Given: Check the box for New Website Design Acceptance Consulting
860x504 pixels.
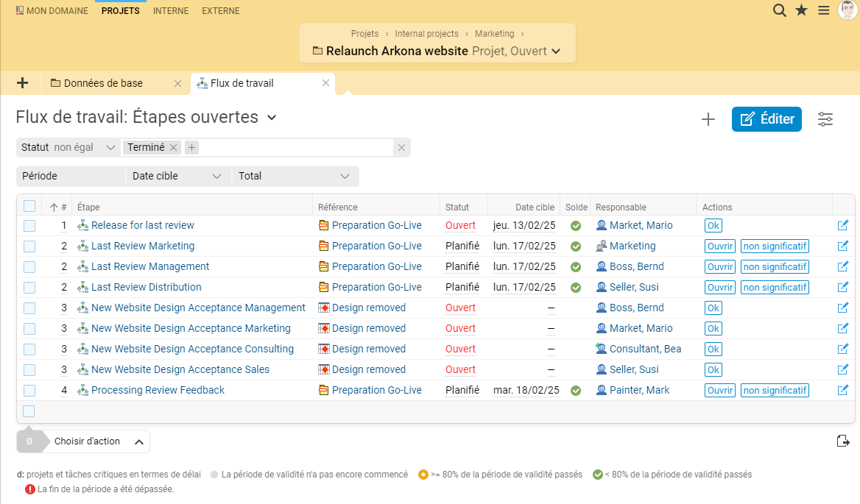Looking at the screenshot, I should tap(29, 349).
